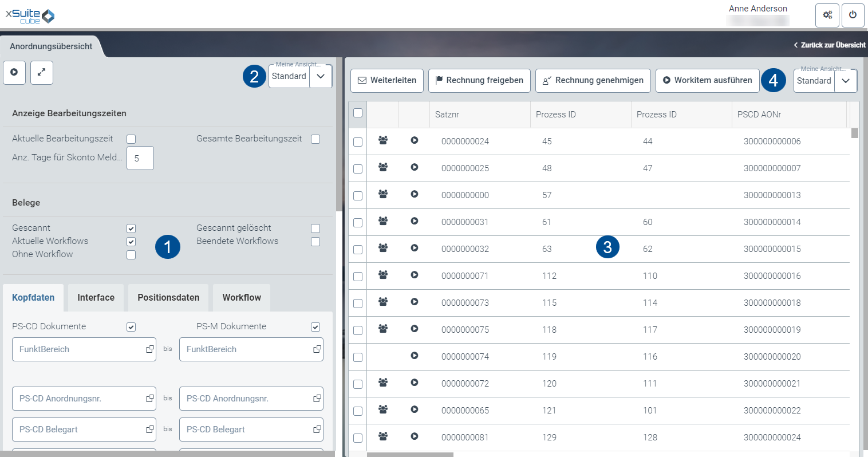This screenshot has height=457, width=868.
Task: Click the Anz. Tage für Skonto input field
Action: click(140, 159)
